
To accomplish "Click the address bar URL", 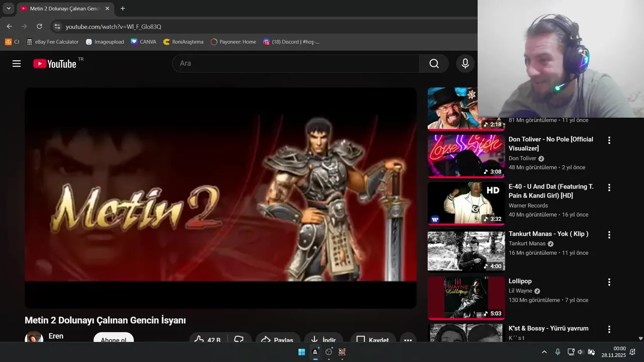I will tap(113, 27).
